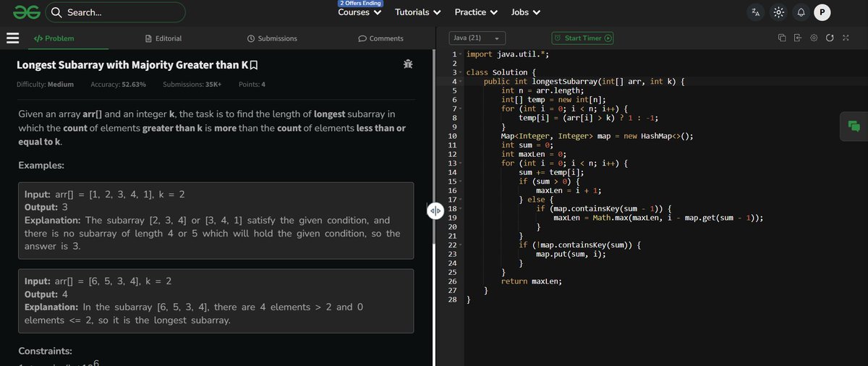
Task: Open the Comments tab
Action: (381, 38)
